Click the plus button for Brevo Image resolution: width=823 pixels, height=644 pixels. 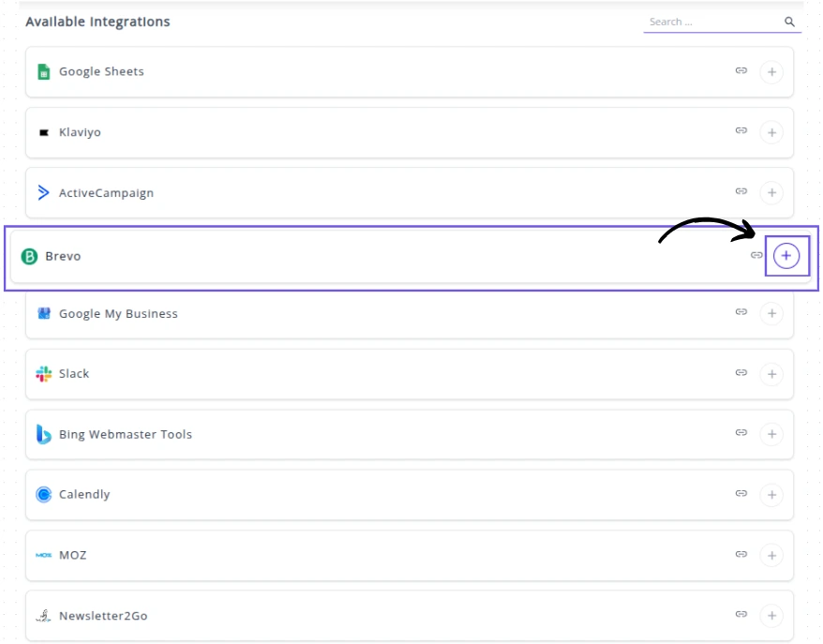point(786,256)
